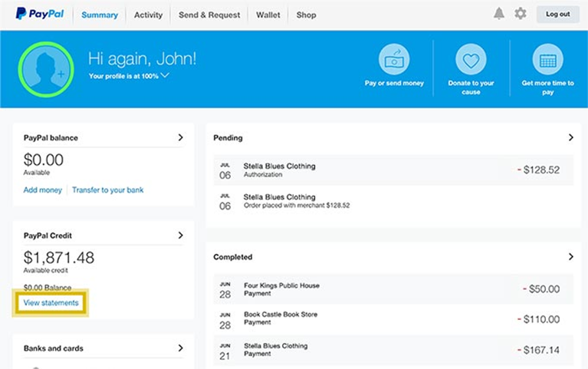This screenshot has width=588, height=369.
Task: Open the Send & Request tab
Action: click(209, 15)
